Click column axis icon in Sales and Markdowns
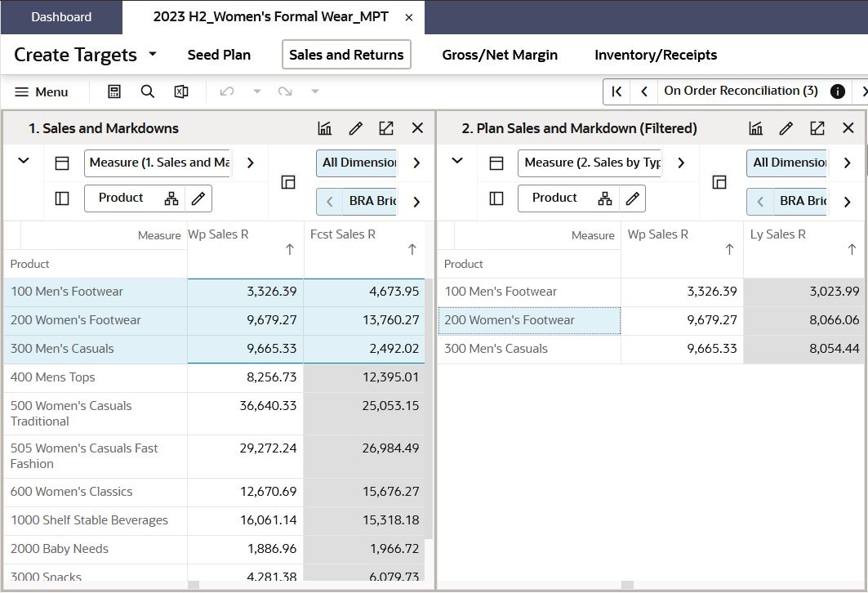868x593 pixels. [x=62, y=163]
